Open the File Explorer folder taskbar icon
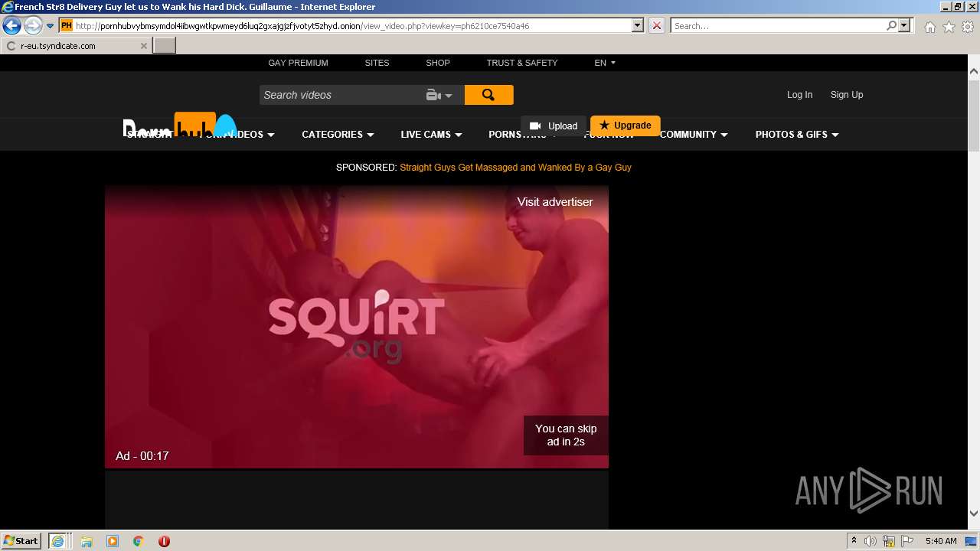 pos(87,541)
